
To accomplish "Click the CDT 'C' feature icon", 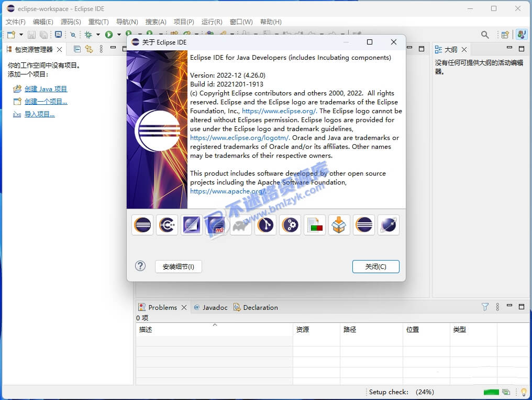I will tap(167, 225).
